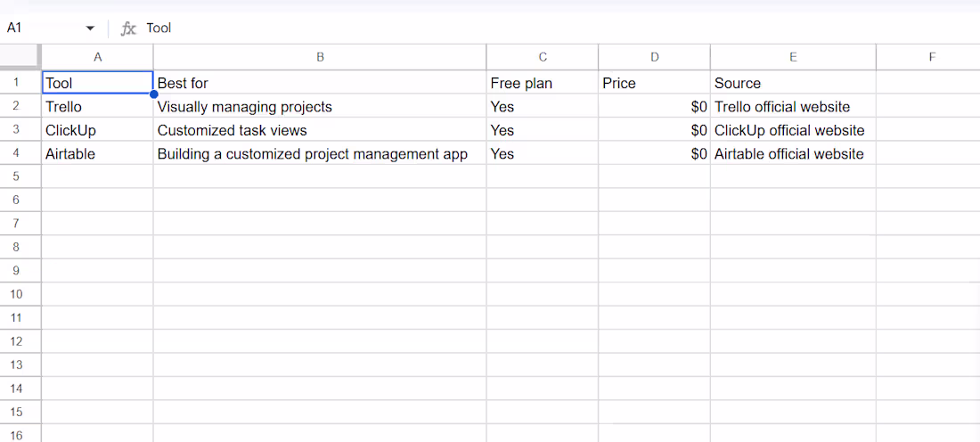Select the Source header cell
The image size is (980, 442).
[793, 83]
